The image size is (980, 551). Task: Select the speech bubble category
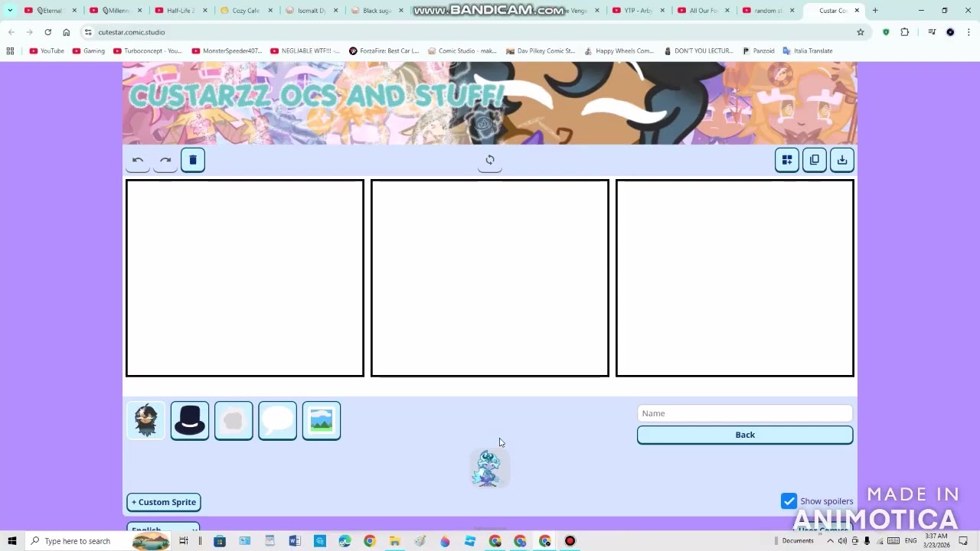click(277, 421)
